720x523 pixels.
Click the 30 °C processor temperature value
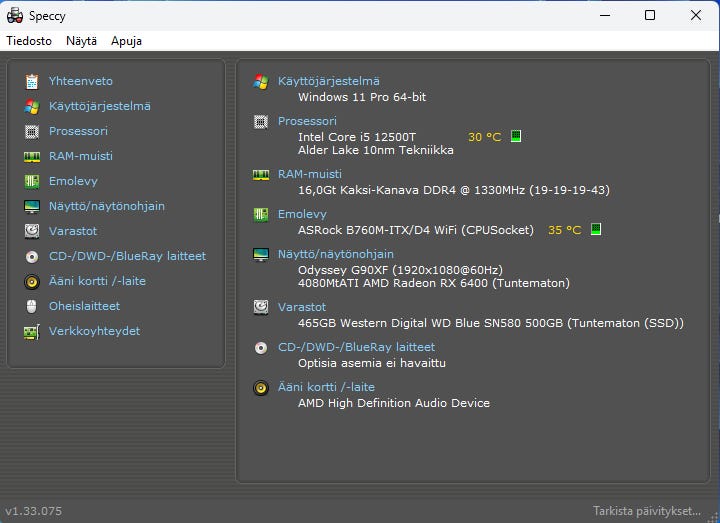pos(484,137)
